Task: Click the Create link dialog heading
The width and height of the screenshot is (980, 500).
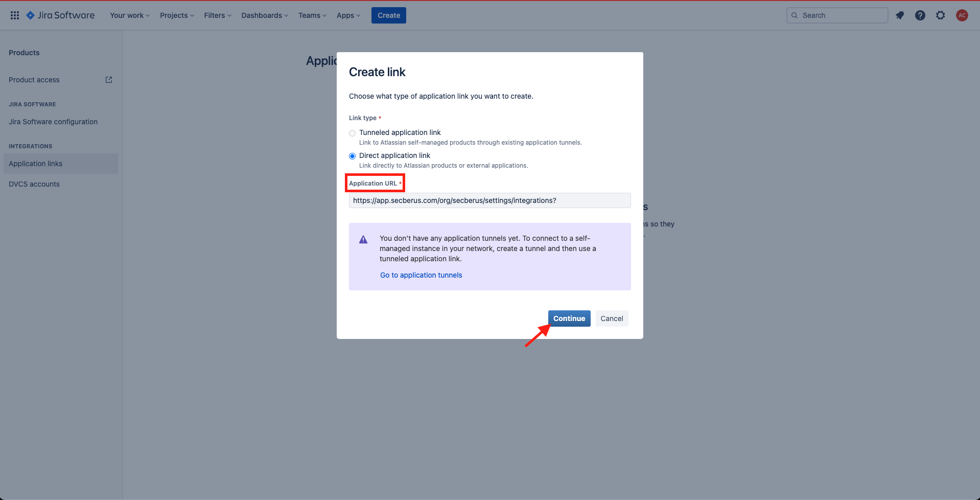Action: tap(377, 72)
